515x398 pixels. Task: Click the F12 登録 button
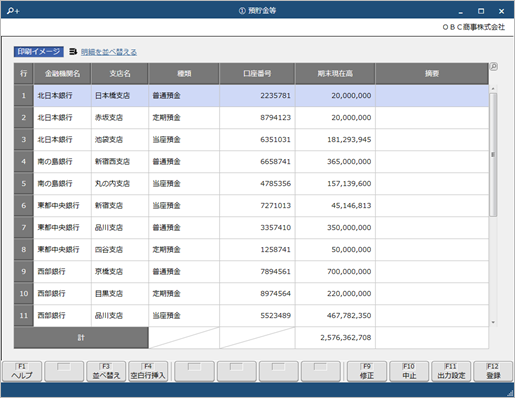(x=493, y=371)
